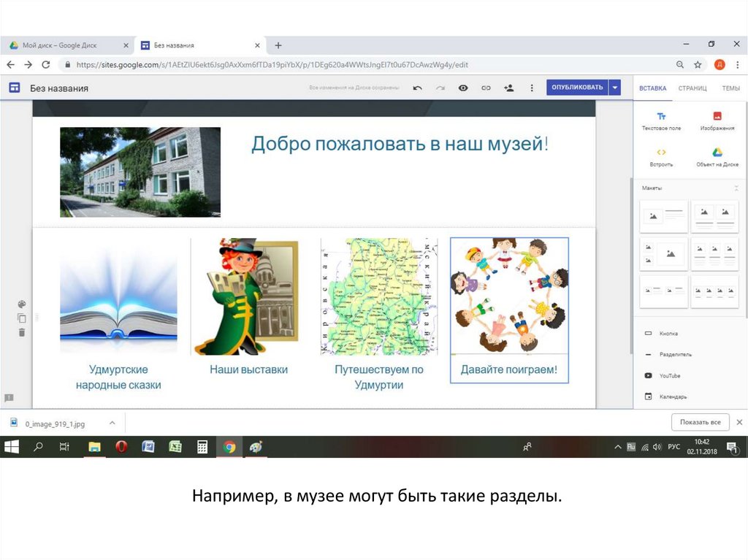Open the Opera browser from the taskbar

tap(122, 447)
